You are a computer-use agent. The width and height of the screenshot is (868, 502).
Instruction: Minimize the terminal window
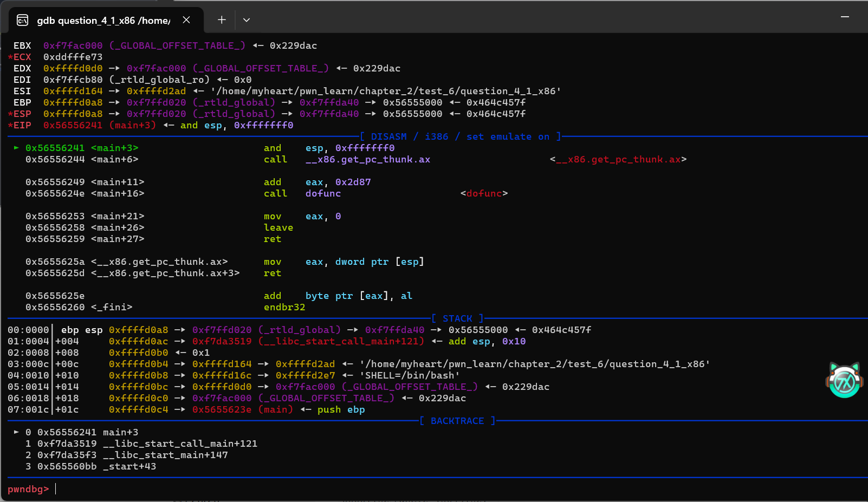[845, 17]
